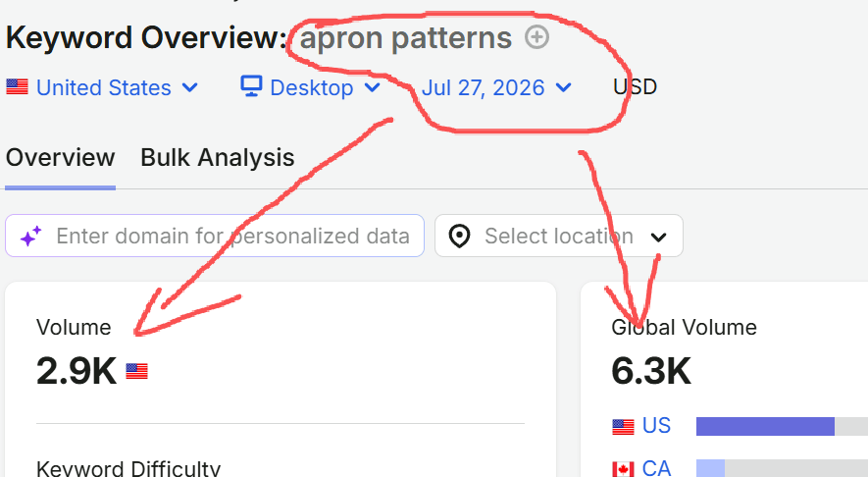The width and height of the screenshot is (868, 477).
Task: Click the domain for personalized data field
Action: coord(215,236)
